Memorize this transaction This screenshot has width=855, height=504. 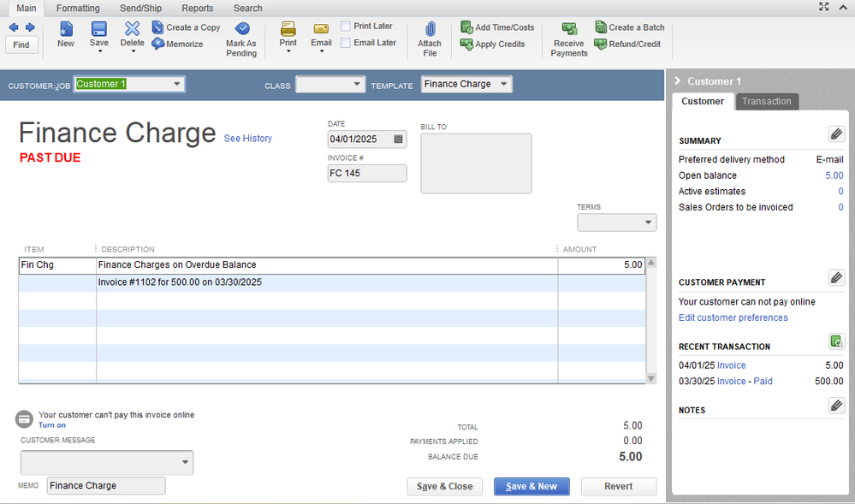[177, 44]
